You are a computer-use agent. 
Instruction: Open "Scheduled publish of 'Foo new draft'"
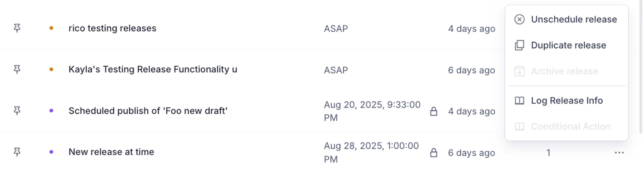[148, 111]
